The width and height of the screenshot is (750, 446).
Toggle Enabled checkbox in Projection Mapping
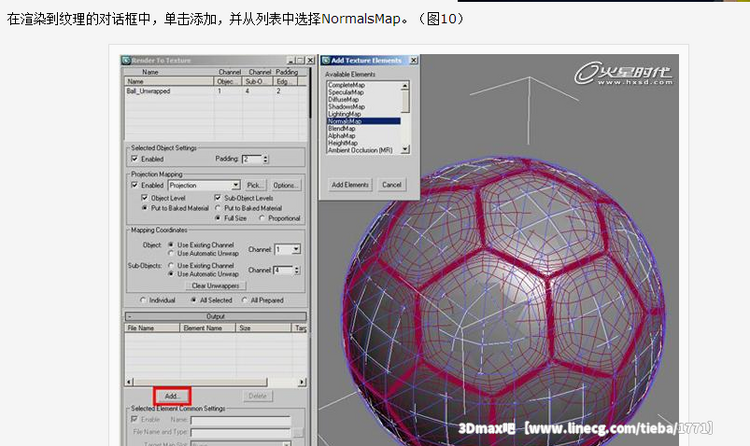click(x=135, y=185)
